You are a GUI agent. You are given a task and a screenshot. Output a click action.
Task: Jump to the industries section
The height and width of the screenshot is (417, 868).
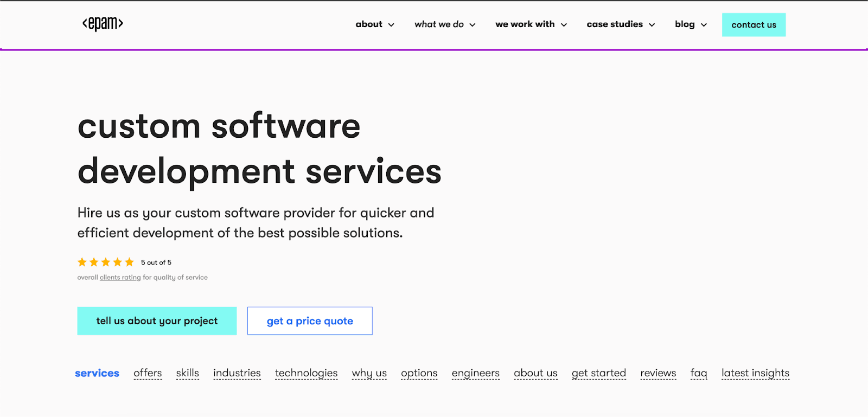point(237,373)
